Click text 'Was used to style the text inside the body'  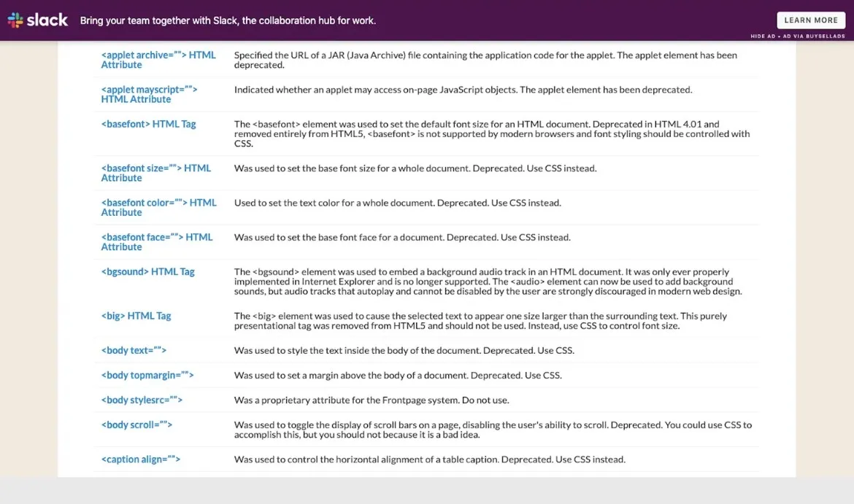[x=404, y=351]
